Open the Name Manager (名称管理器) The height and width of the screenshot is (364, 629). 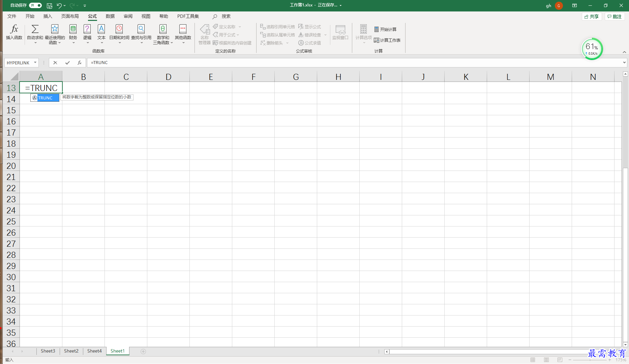205,34
